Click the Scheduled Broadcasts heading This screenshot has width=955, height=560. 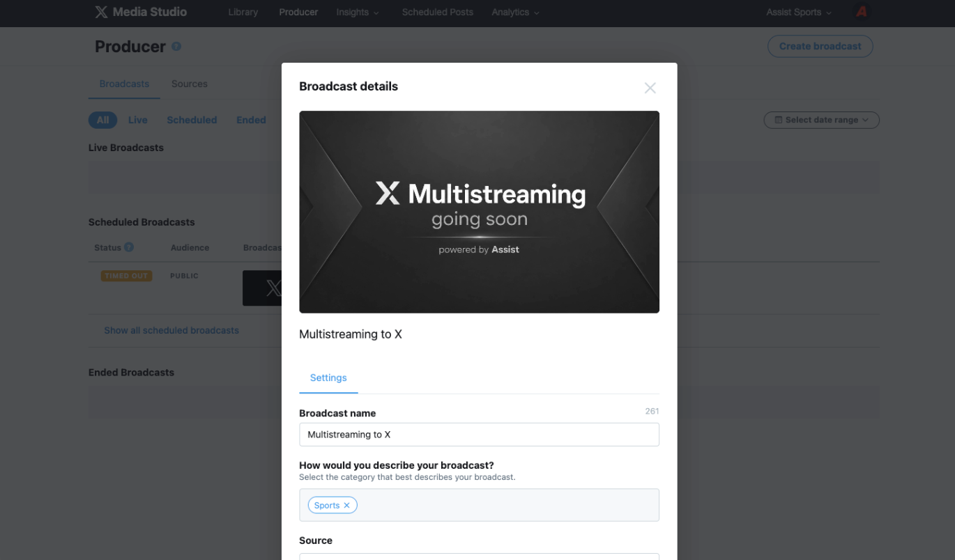(142, 222)
